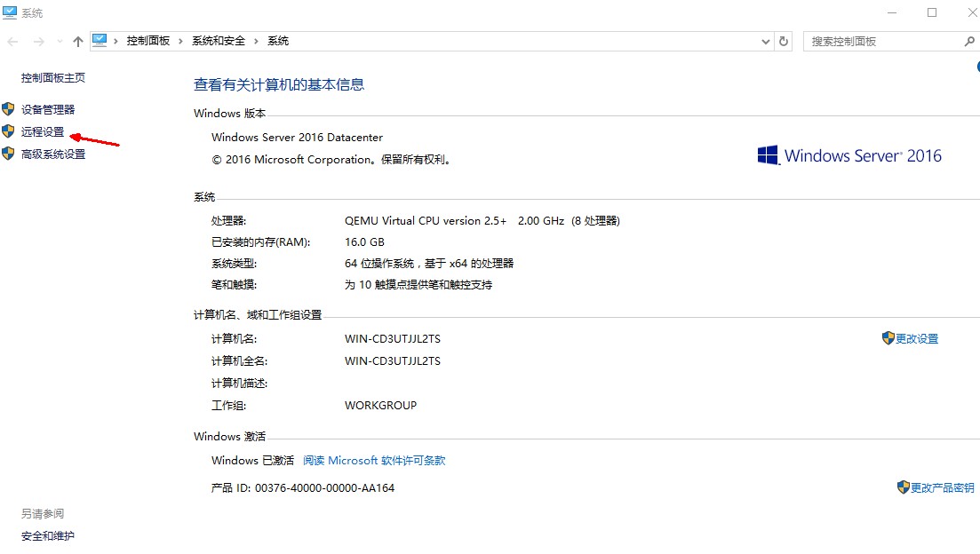Screen dimensions: 980x554
Task: Click Windows 已激活 status text
Action: pos(252,460)
